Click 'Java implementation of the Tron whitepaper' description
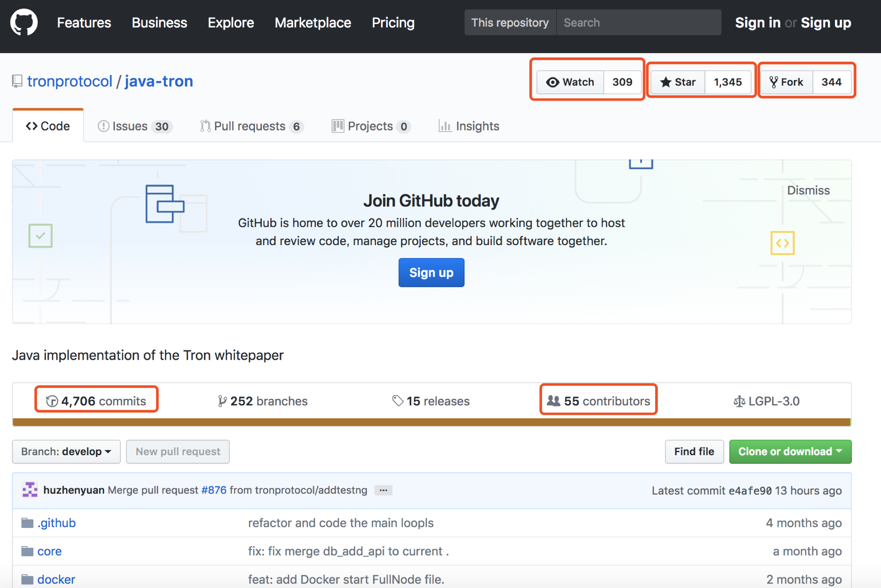Viewport: 881px width, 588px height. [148, 355]
